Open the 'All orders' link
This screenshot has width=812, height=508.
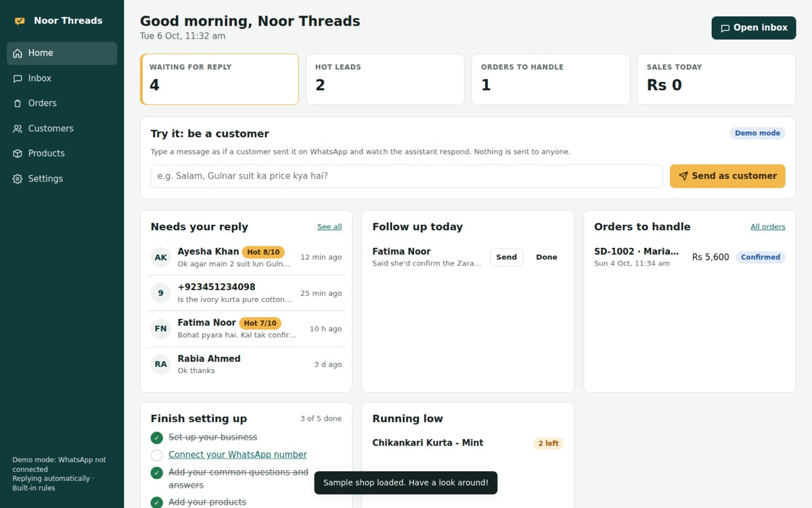coord(768,227)
